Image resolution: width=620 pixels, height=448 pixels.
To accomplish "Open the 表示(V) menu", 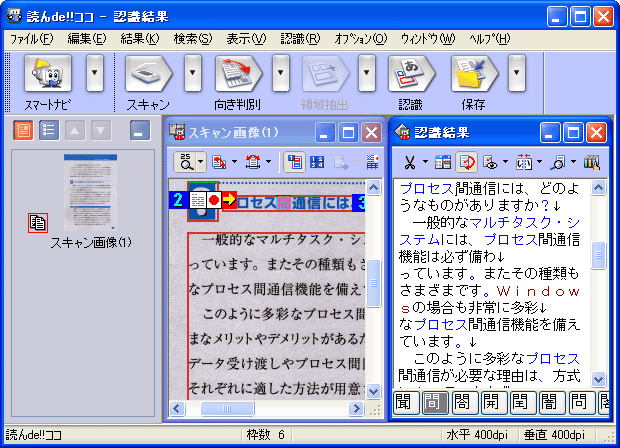I will coord(246,39).
